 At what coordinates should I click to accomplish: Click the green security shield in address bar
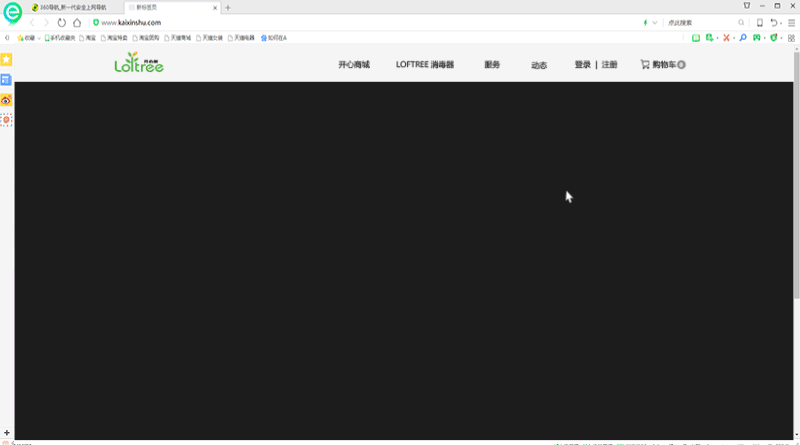95,22
